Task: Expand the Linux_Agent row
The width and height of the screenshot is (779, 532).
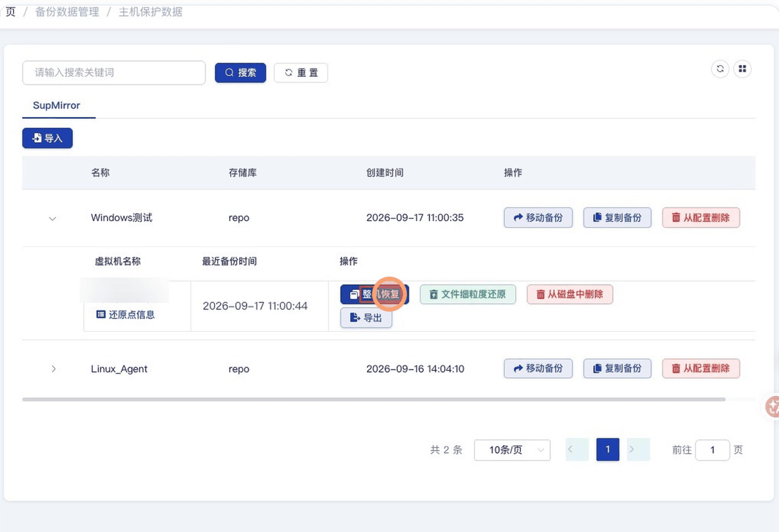Action: click(x=54, y=369)
